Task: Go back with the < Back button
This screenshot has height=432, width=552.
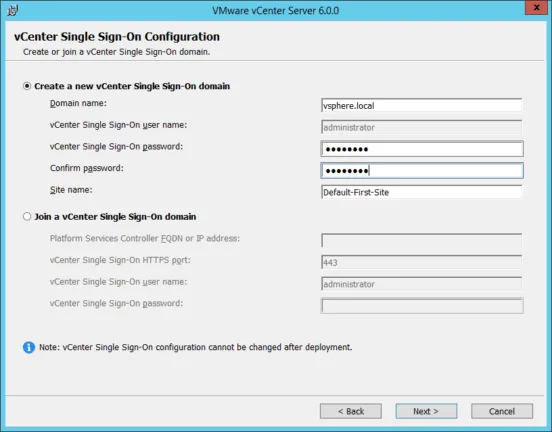Action: pos(351,411)
